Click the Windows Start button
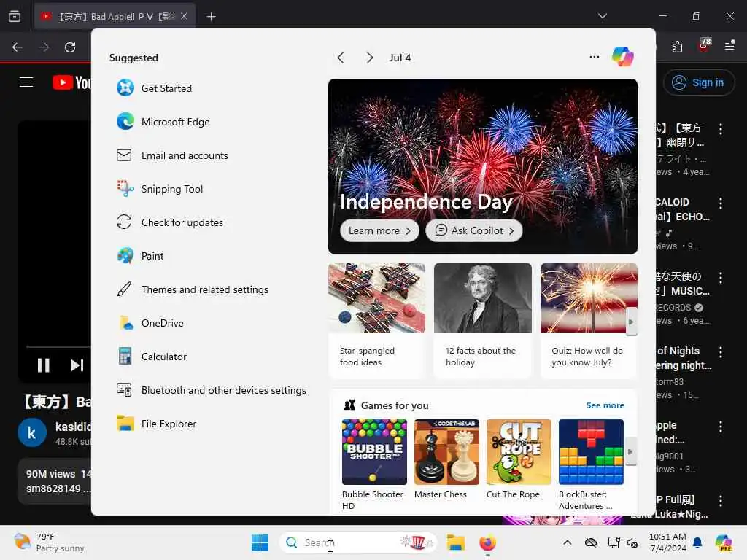 [x=260, y=542]
